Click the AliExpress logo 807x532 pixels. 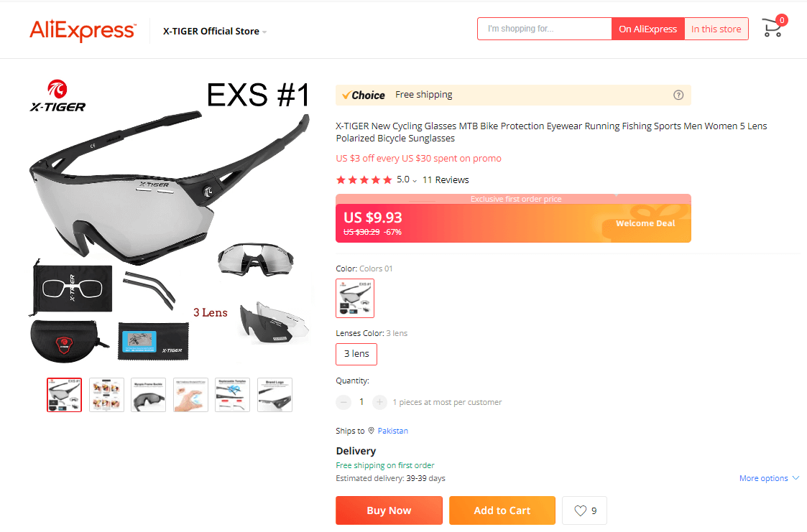click(x=83, y=30)
